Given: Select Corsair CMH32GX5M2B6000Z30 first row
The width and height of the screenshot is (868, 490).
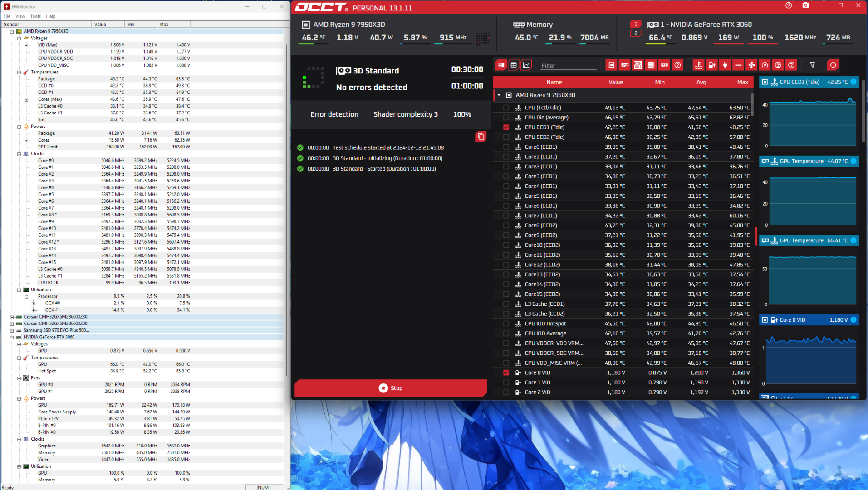Looking at the screenshot, I should 55,317.
